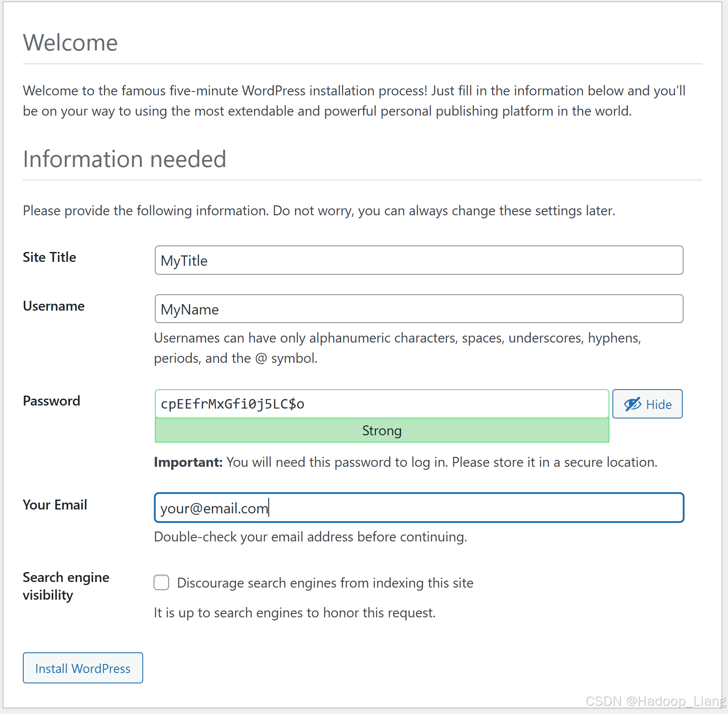
Task: Click the Strong password strength indicator
Action: point(382,431)
